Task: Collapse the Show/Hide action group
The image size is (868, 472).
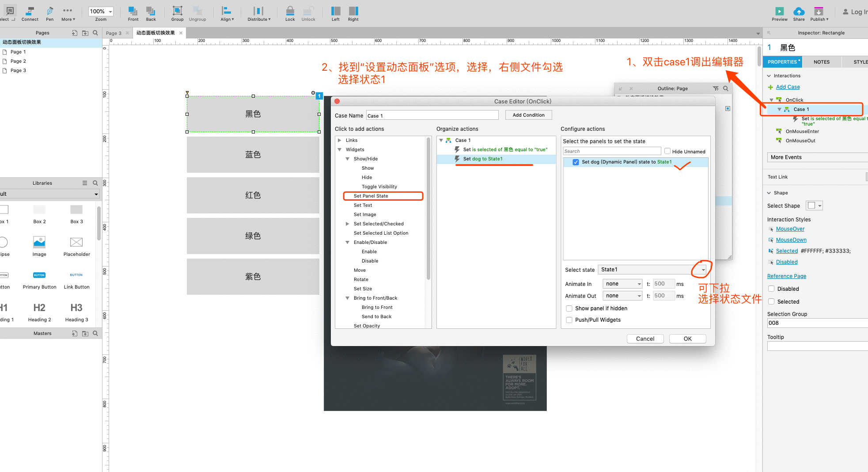Action: tap(348, 159)
